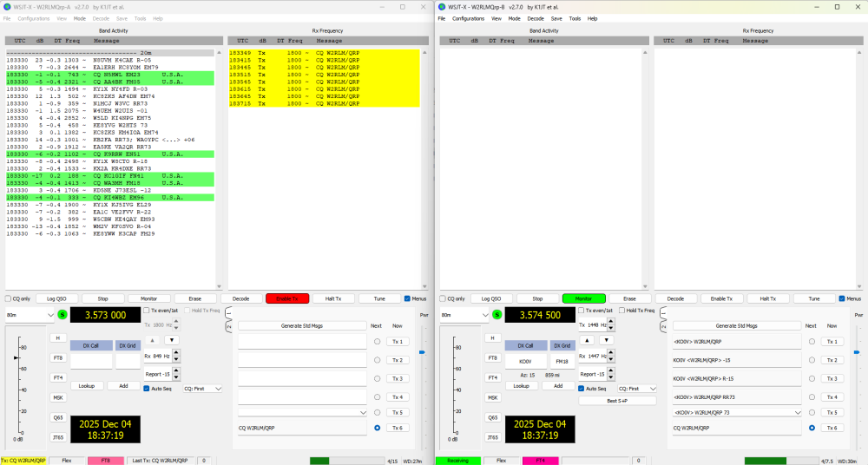This screenshot has height=465, width=868.
Task: Enable Tx even/1st in window A
Action: [147, 311]
